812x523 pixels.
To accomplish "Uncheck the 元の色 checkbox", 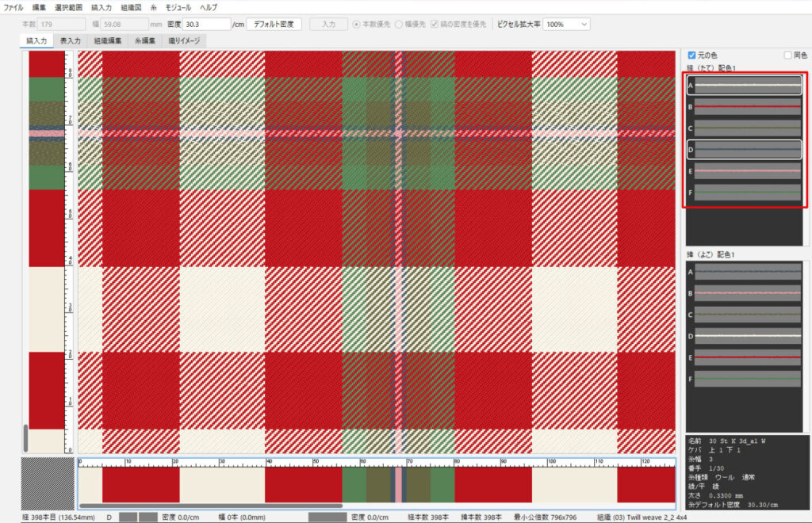I will 691,55.
